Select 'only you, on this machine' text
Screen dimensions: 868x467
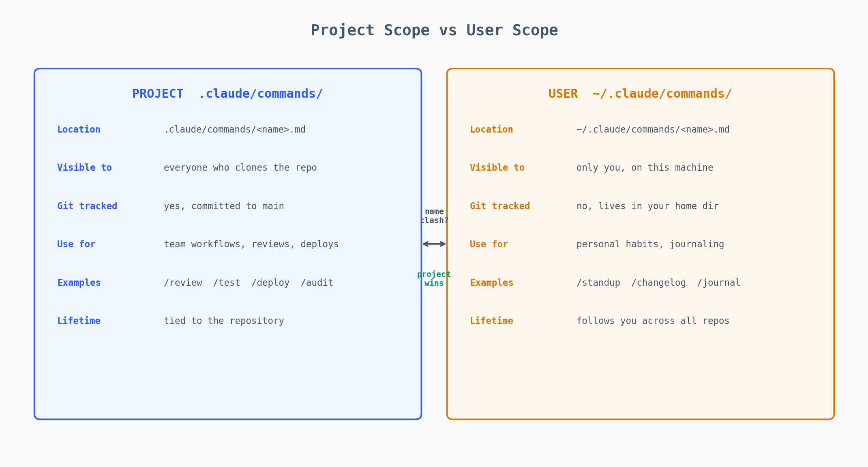point(645,168)
